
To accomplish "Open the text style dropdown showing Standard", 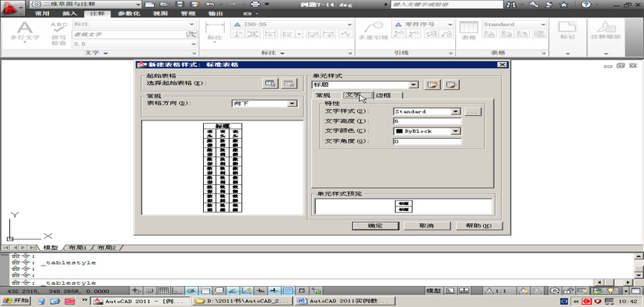I will tap(427, 111).
